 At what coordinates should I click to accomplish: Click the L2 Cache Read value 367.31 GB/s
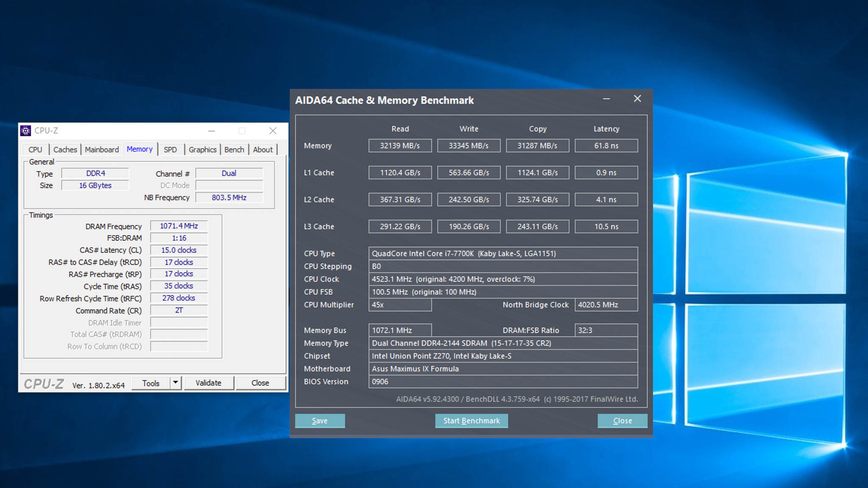[400, 200]
